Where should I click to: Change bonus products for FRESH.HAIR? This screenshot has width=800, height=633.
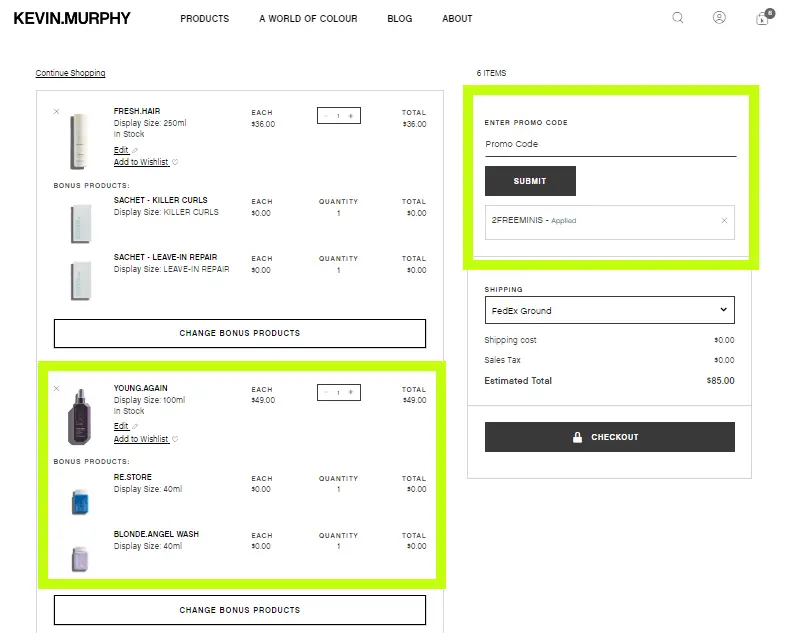click(x=240, y=334)
